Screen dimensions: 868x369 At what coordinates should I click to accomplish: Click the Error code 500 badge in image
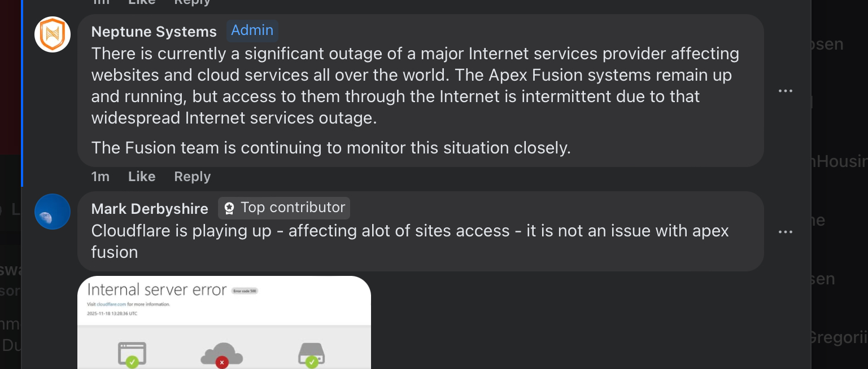[x=245, y=291]
